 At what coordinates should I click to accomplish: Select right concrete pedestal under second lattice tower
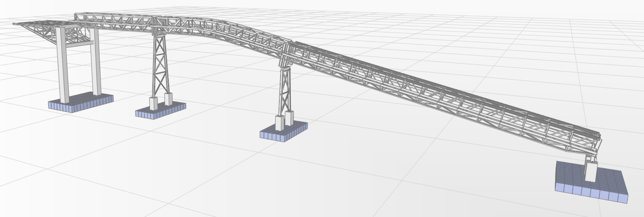pos(289,118)
